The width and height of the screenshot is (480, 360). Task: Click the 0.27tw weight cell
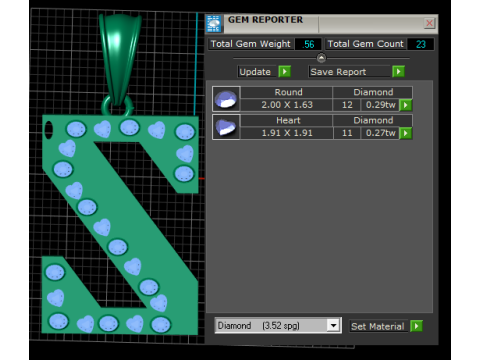pyautogui.click(x=380, y=133)
